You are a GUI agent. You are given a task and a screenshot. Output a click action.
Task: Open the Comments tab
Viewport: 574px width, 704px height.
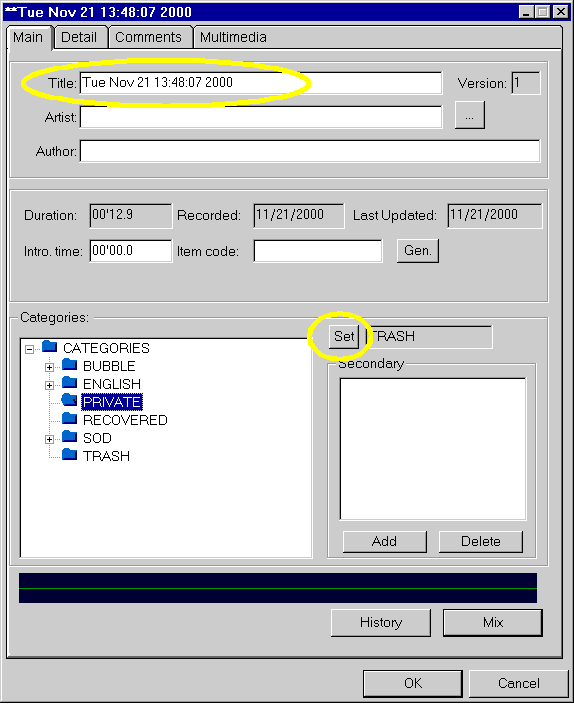148,37
